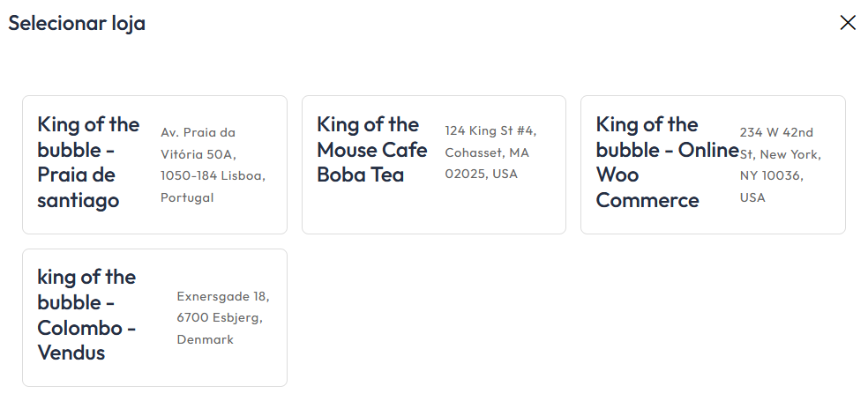Choose King of the Mouse Cafe Boba Tea
The height and width of the screenshot is (401, 868).
371,149
